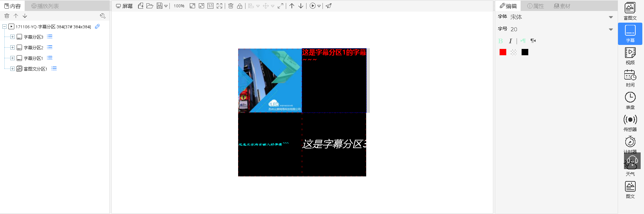
Task: Open the align options dropdown arrow
Action: pos(258,6)
